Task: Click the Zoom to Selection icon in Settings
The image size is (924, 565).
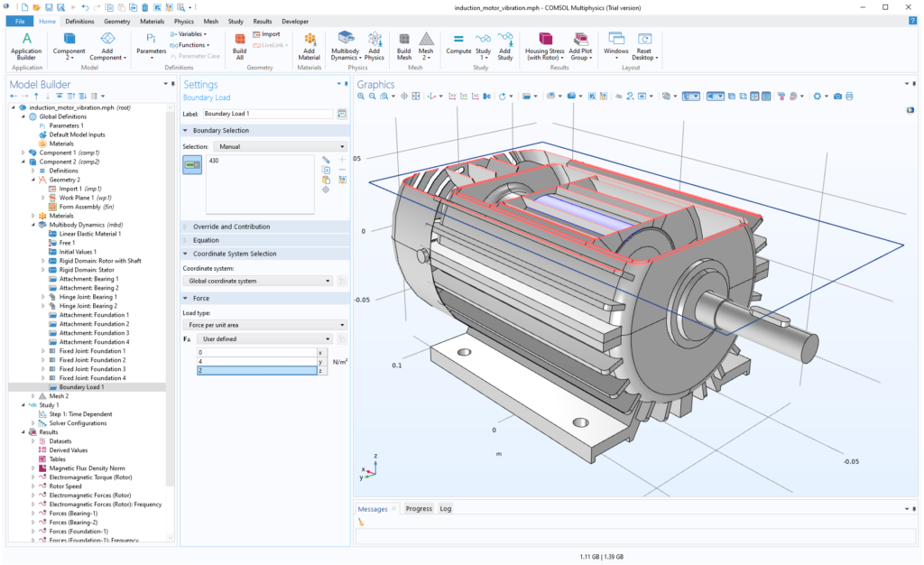Action: 326,190
